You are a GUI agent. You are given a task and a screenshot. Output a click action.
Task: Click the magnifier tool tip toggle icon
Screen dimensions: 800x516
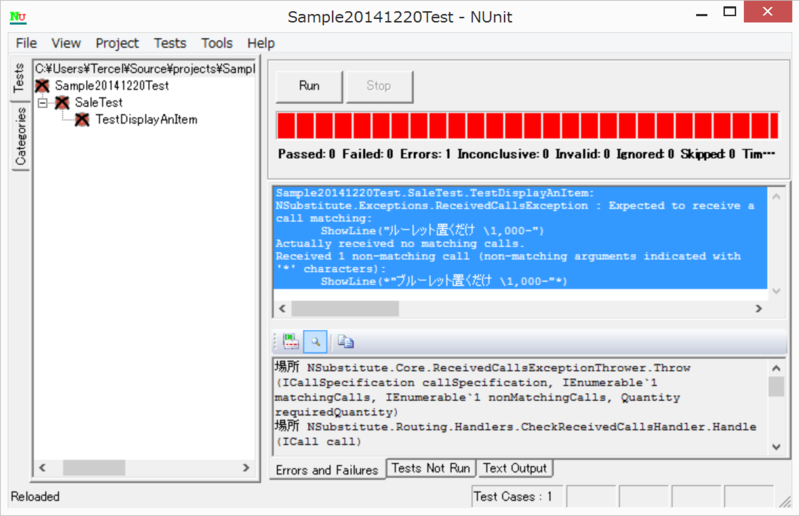point(315,341)
